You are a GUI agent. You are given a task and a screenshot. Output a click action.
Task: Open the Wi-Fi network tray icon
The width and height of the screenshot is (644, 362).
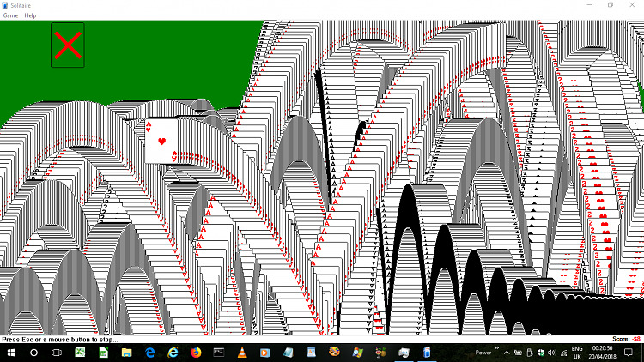click(x=563, y=353)
